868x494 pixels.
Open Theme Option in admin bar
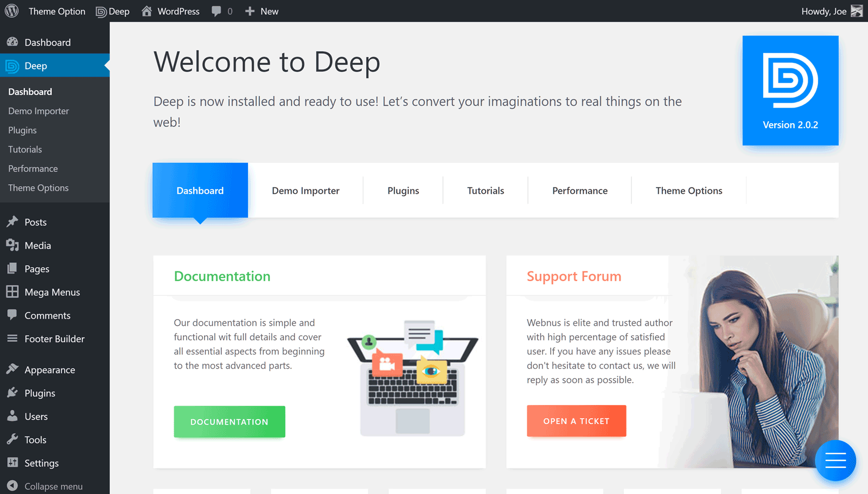pos(57,11)
